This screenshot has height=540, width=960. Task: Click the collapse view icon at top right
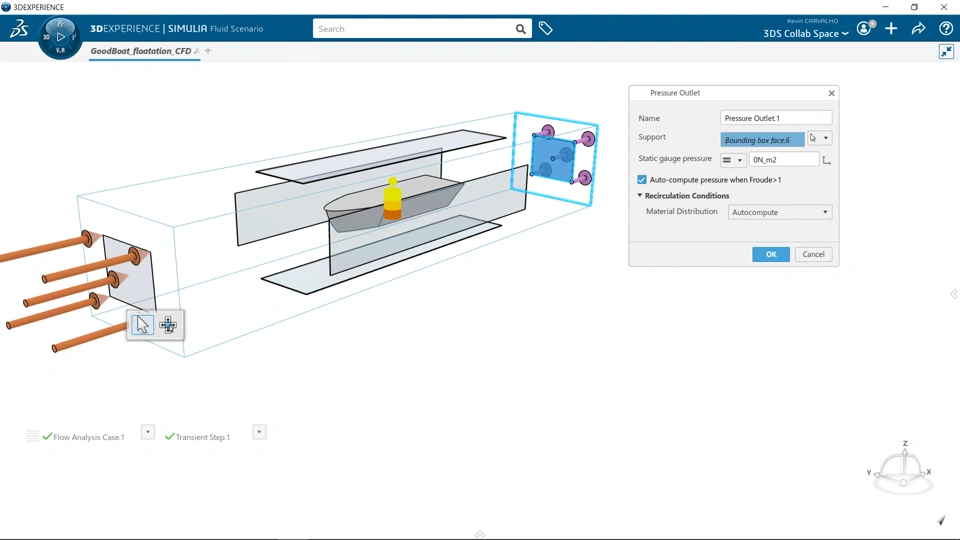947,52
